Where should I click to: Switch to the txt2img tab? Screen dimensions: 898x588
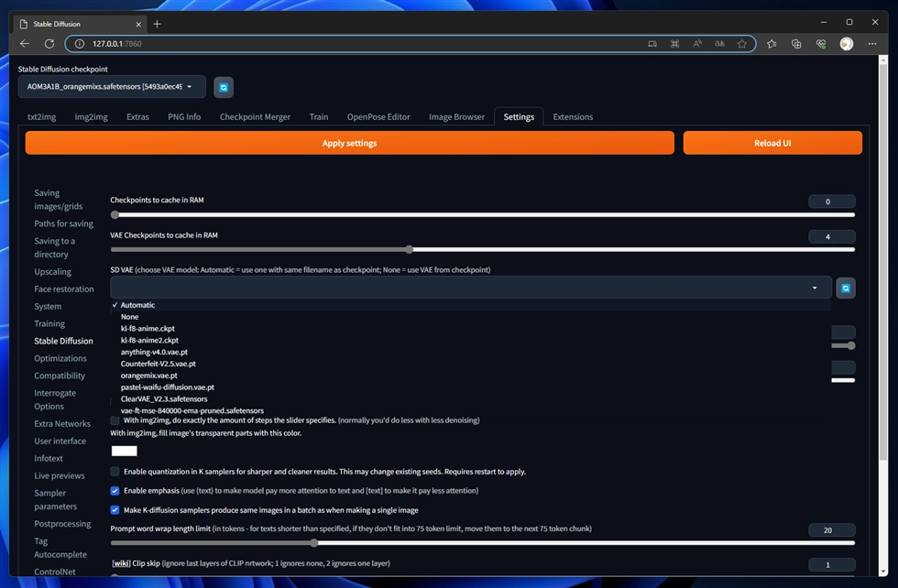(42, 117)
